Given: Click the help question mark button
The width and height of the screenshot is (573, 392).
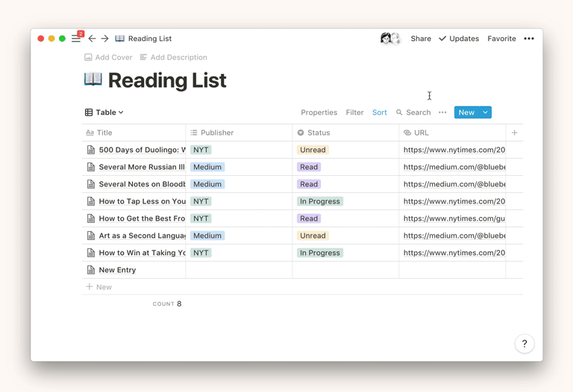Looking at the screenshot, I should [525, 344].
